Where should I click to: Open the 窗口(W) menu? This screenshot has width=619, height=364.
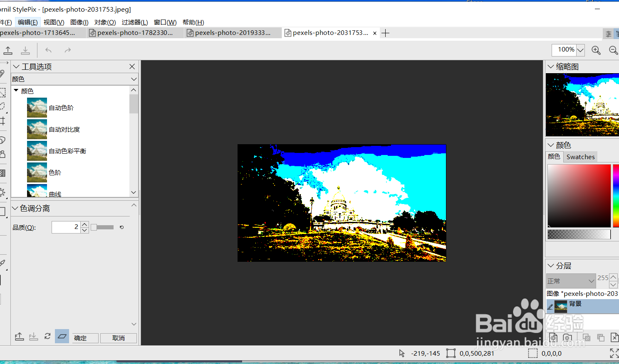coord(165,22)
